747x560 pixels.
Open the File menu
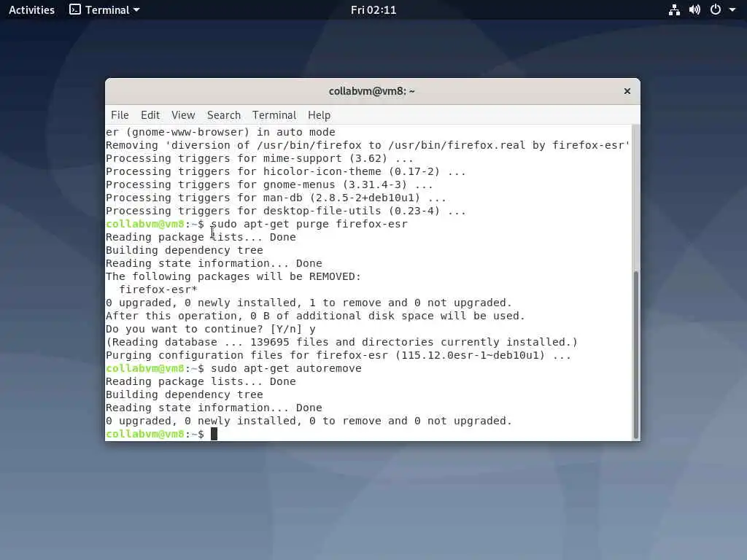(x=120, y=115)
